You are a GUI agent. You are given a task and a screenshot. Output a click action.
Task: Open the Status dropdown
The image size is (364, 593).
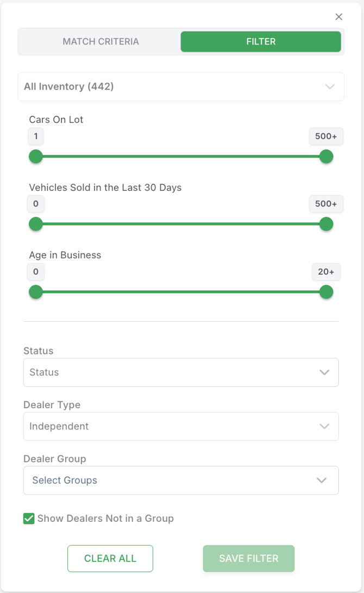pyautogui.click(x=174, y=372)
